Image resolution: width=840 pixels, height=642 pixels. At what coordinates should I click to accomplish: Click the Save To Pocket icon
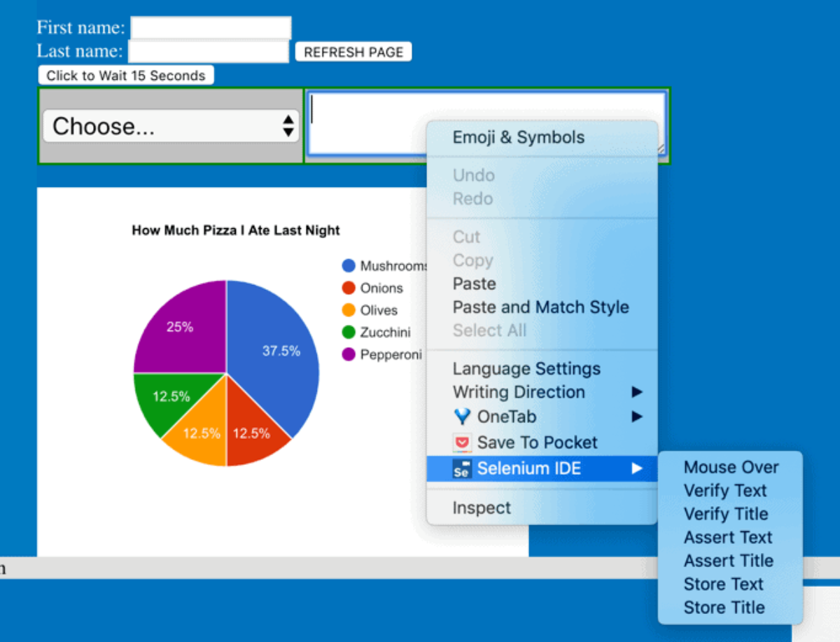tap(462, 442)
